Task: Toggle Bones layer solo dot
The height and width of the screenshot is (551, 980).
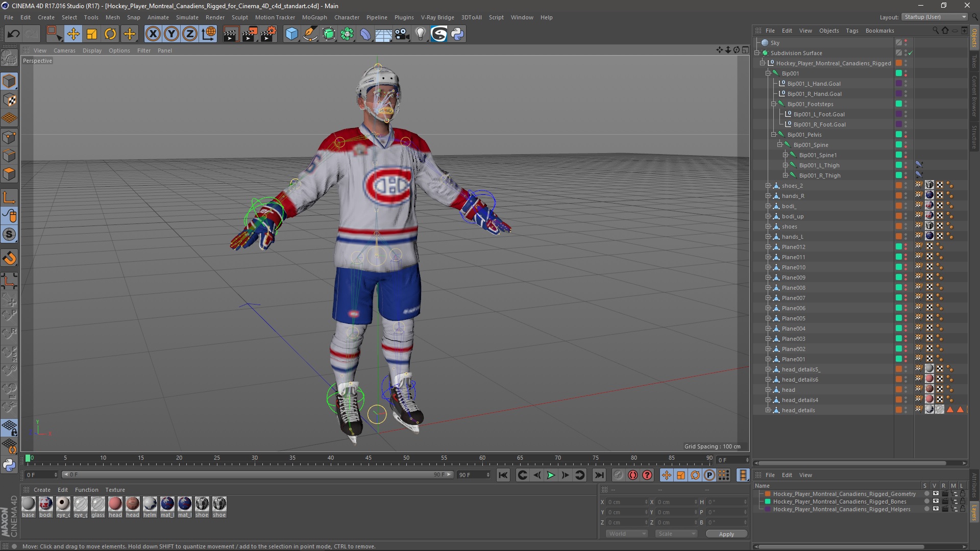Action: 926,502
